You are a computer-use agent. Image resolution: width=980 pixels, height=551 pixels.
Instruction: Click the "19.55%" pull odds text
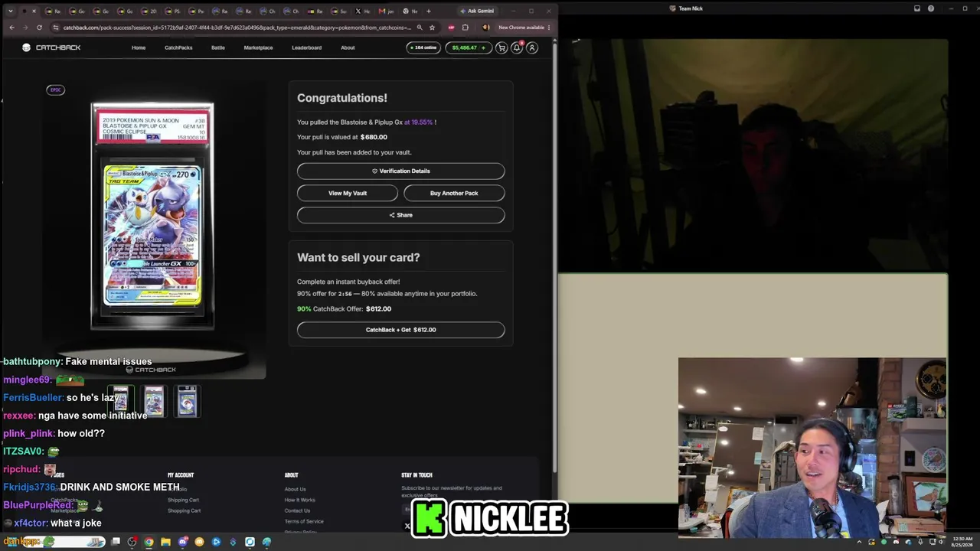[422, 122]
